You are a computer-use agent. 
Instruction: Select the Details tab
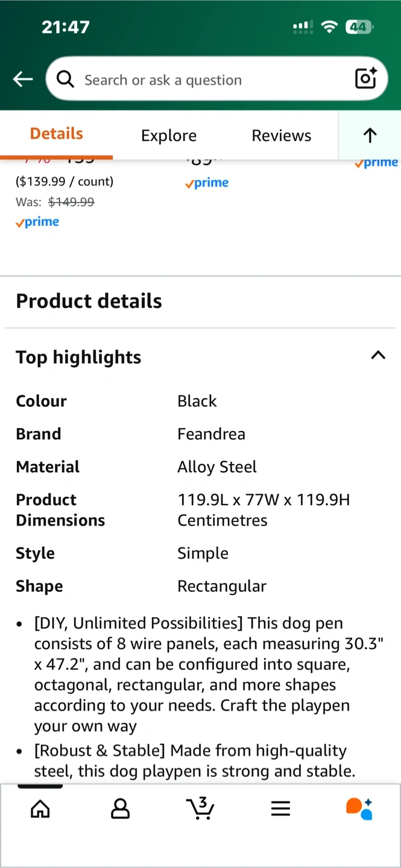[57, 134]
